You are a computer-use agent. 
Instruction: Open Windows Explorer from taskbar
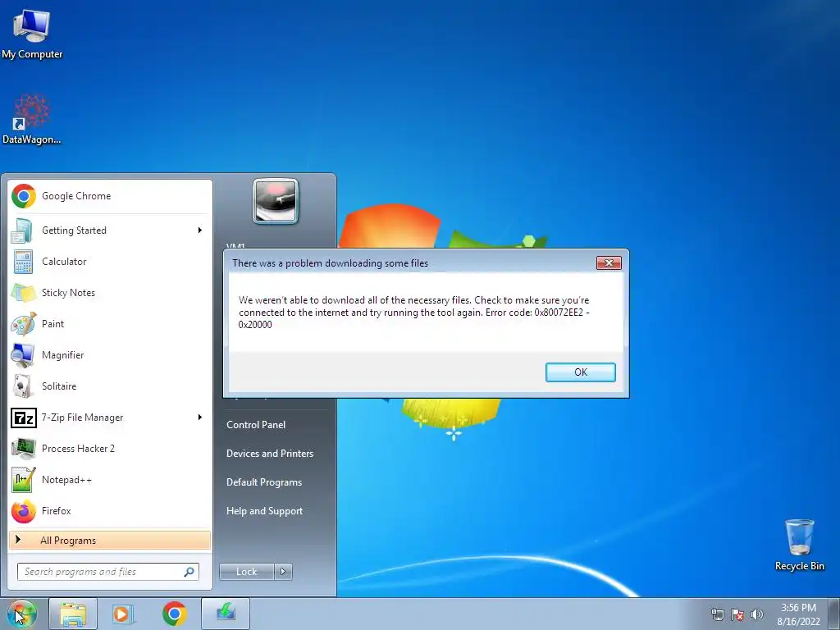73,614
